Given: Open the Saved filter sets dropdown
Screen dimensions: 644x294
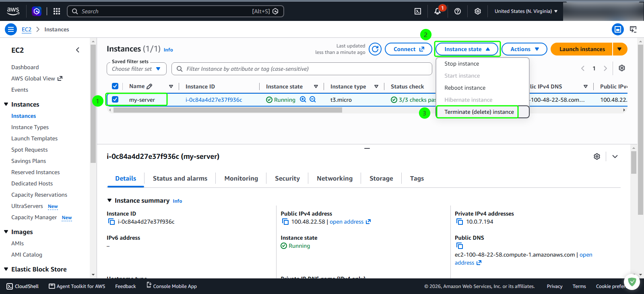Looking at the screenshot, I should point(136,69).
